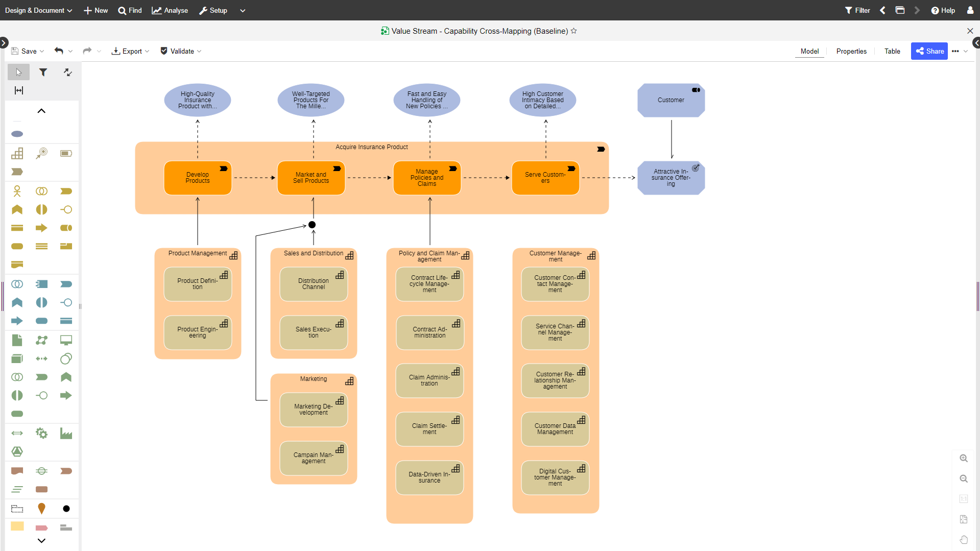This screenshot has height=551, width=980.
Task: Collapse the right side panel arrow
Action: tap(976, 43)
